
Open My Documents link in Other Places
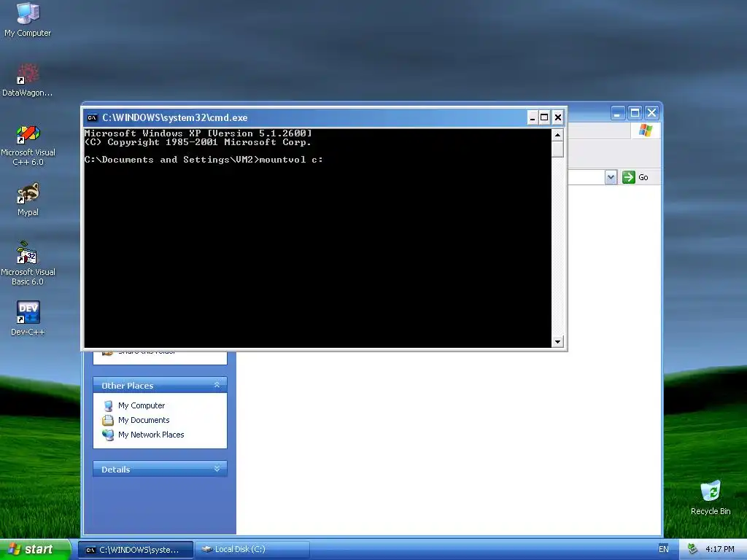[x=144, y=420]
